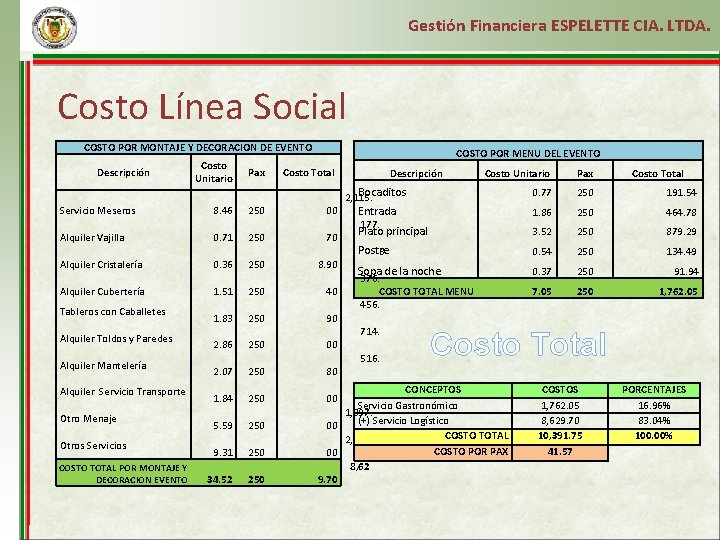This screenshot has width=720, height=540.
Task: Click unit cost 2.07 for Alquiler Mantelería
Action: pyautogui.click(x=223, y=371)
